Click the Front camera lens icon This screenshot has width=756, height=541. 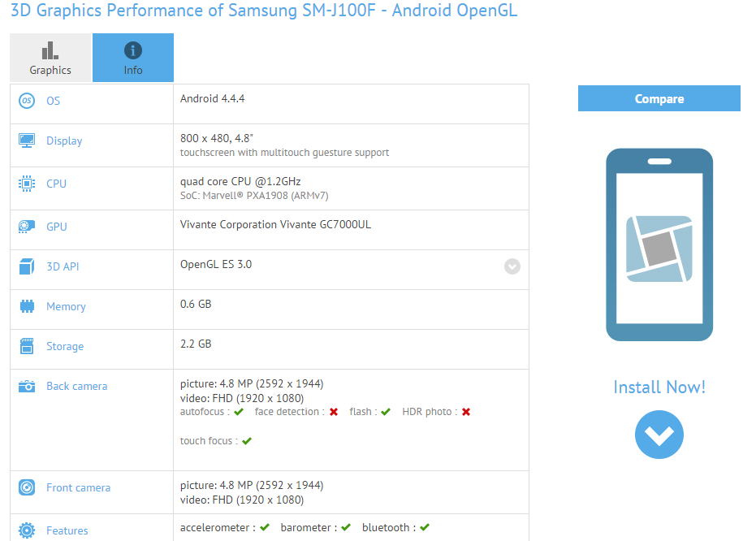click(x=27, y=487)
